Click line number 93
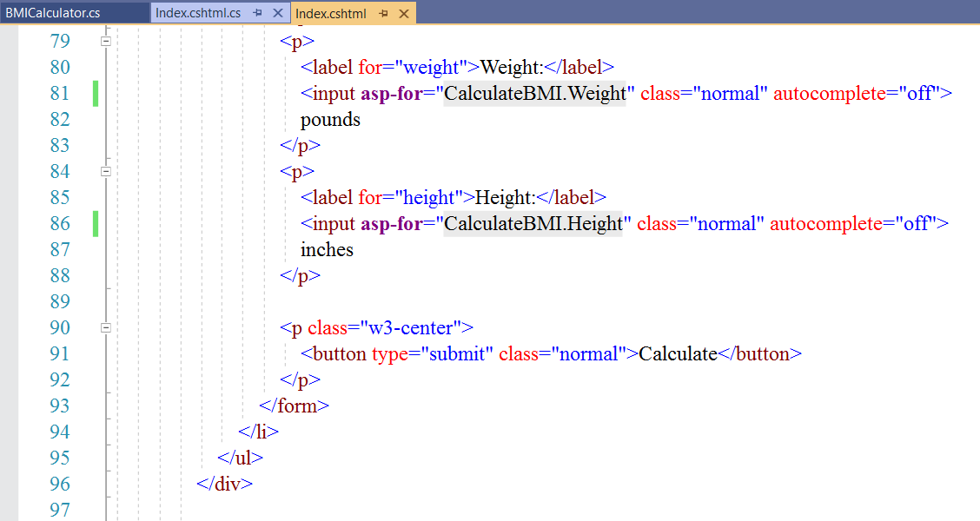The width and height of the screenshot is (980, 521). [x=60, y=406]
